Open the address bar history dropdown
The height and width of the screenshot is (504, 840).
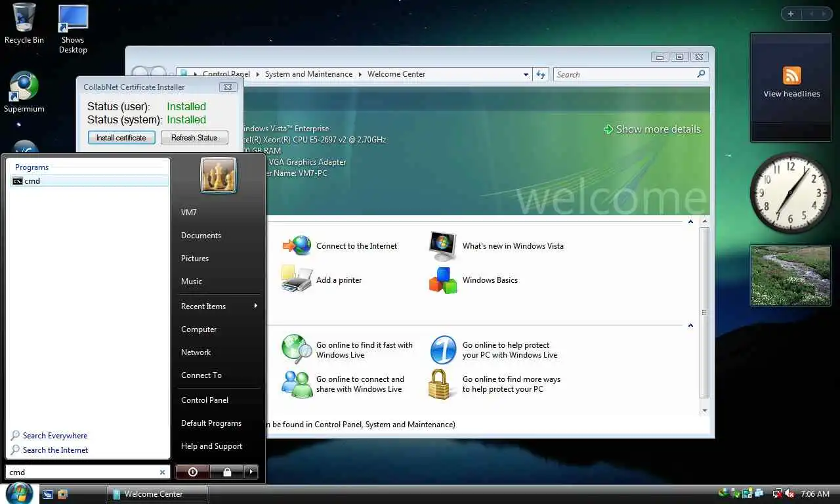coord(526,75)
